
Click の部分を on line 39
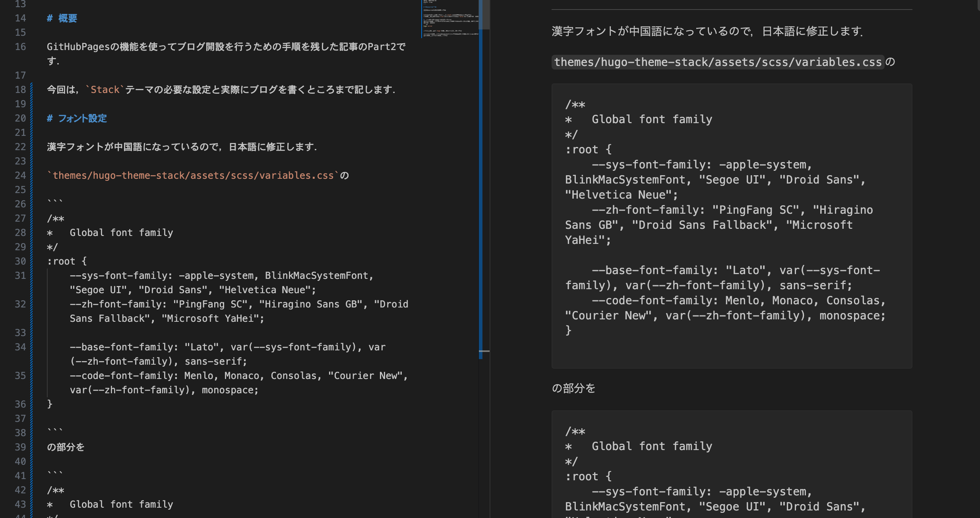(x=65, y=447)
